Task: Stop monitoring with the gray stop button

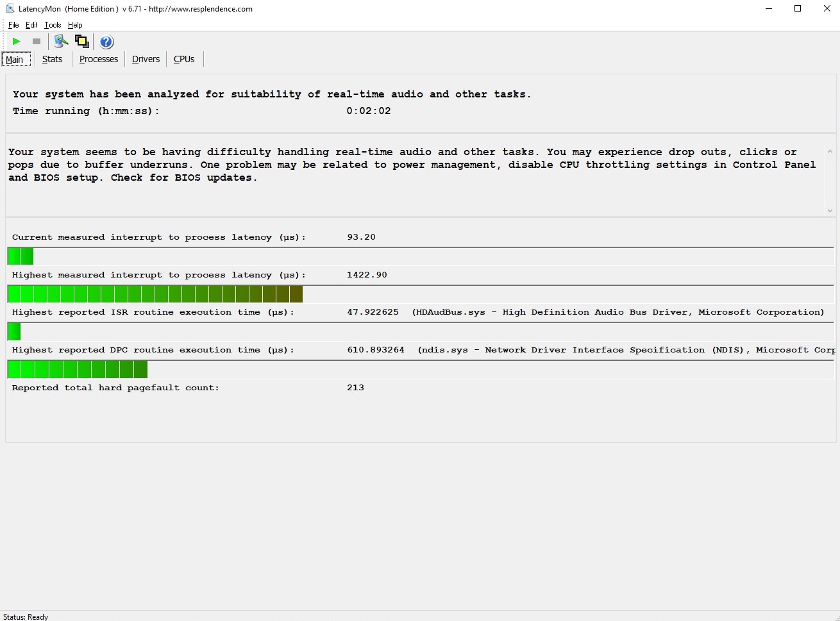Action: pos(37,42)
